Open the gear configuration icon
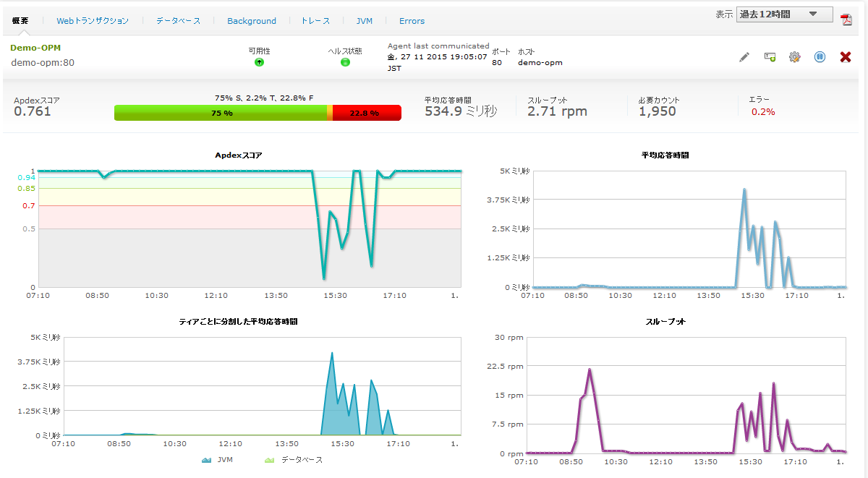 point(794,57)
